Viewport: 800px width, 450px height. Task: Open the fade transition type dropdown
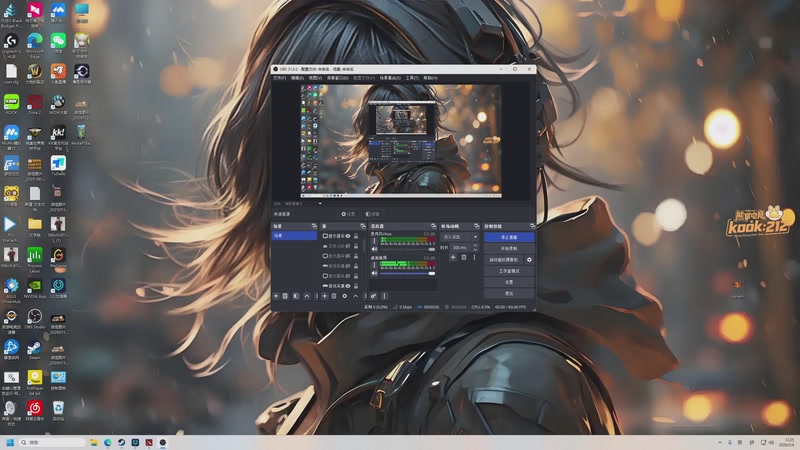[x=460, y=237]
